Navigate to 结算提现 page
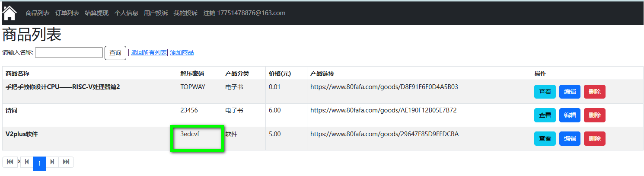644x176 pixels. pos(96,13)
